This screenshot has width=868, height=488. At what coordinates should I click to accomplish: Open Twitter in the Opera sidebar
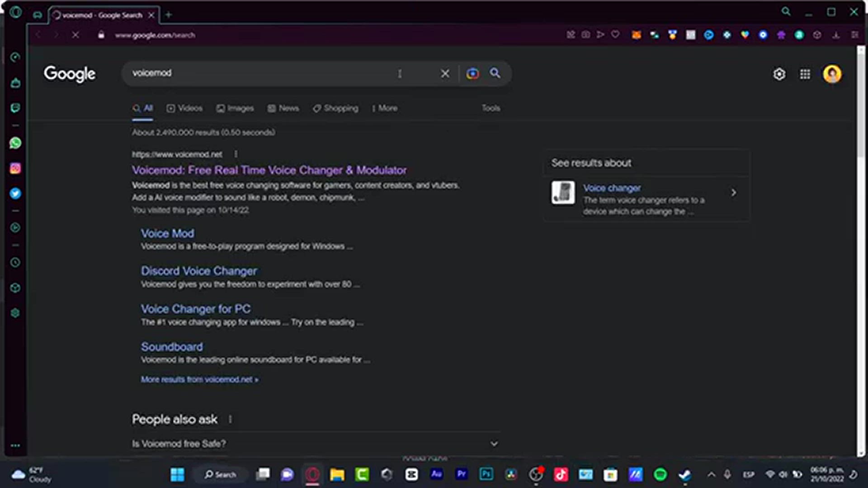point(15,193)
